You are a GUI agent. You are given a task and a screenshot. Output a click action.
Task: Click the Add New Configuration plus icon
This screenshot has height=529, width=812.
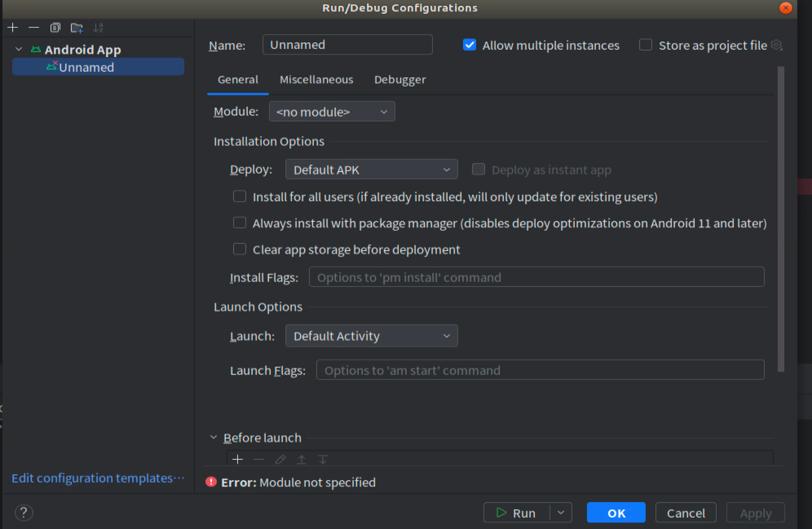(13, 28)
